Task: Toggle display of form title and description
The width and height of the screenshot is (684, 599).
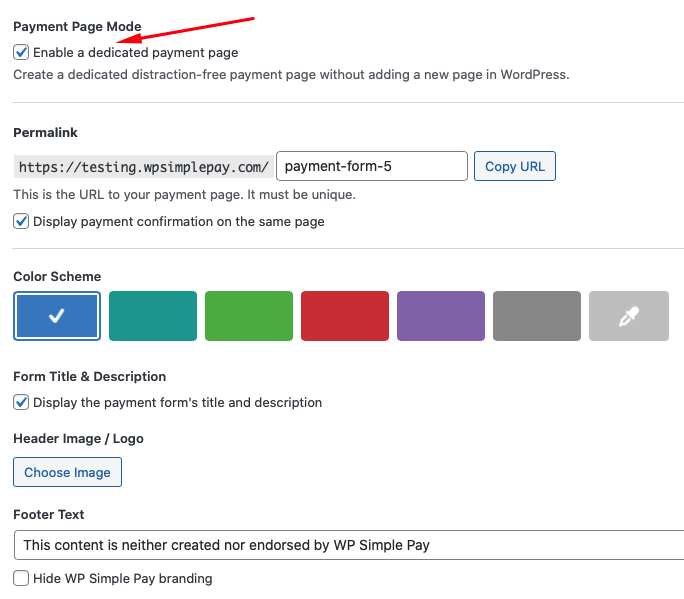Action: (x=21, y=402)
